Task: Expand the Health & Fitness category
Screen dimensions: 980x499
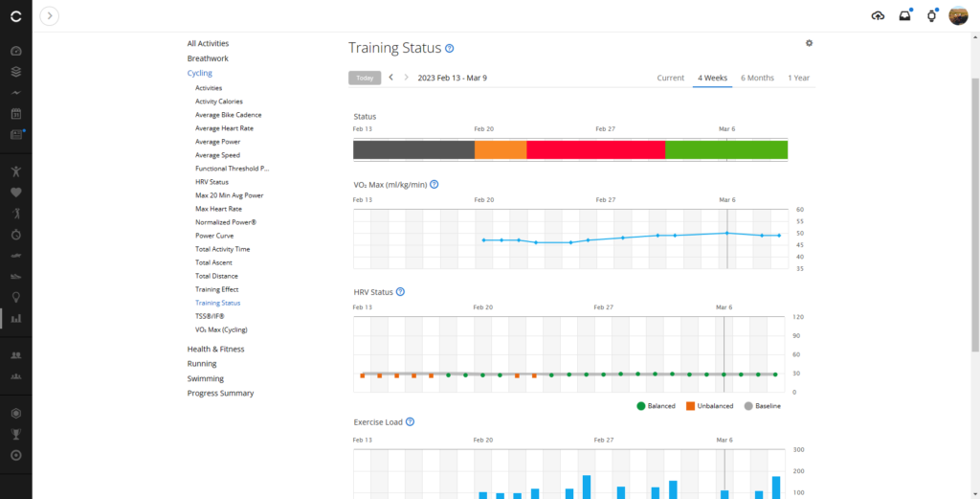Action: click(215, 350)
